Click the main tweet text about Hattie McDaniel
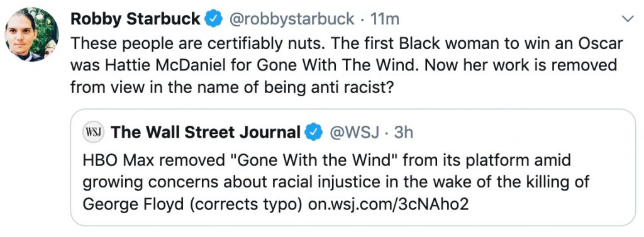The height and width of the screenshot is (237, 644). tap(347, 65)
